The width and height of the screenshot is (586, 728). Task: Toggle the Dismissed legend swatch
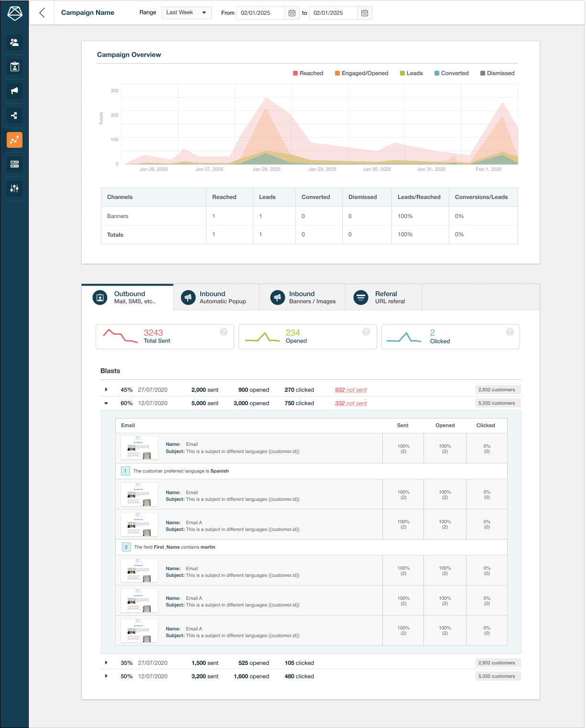(x=483, y=73)
